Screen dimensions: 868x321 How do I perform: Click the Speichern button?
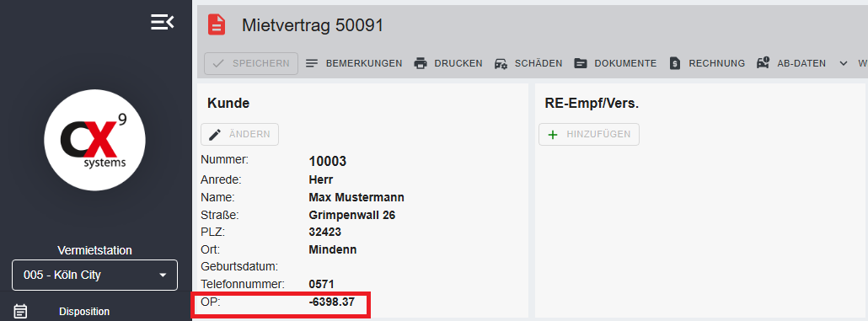251,64
